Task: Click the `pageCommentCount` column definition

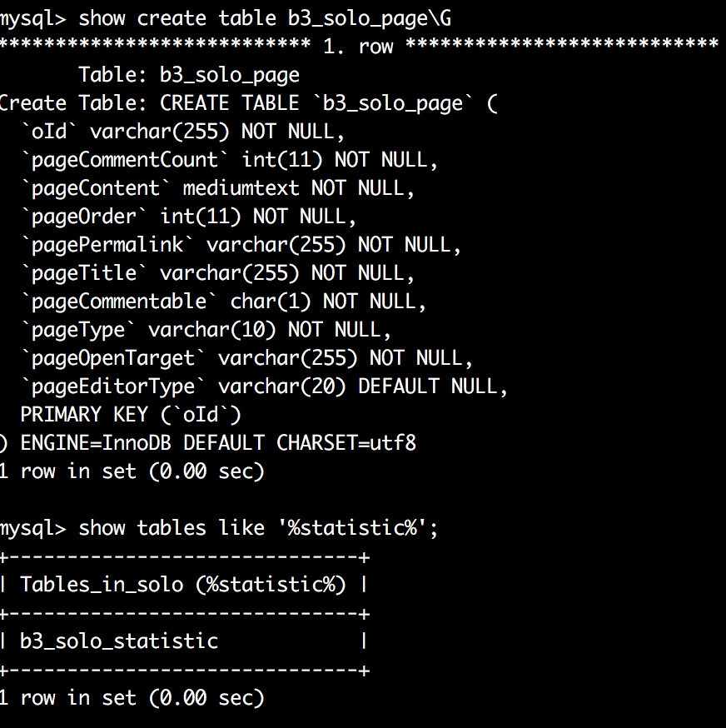Action: click(230, 160)
